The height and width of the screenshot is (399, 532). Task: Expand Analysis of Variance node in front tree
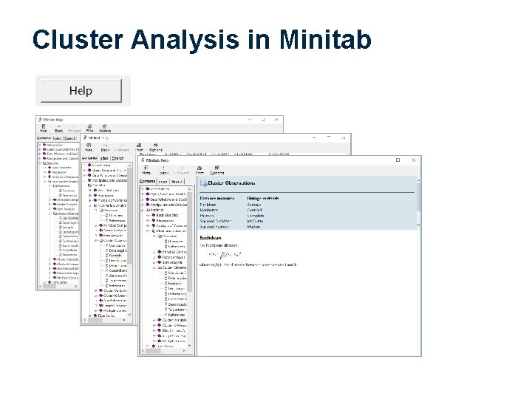pos(148,225)
